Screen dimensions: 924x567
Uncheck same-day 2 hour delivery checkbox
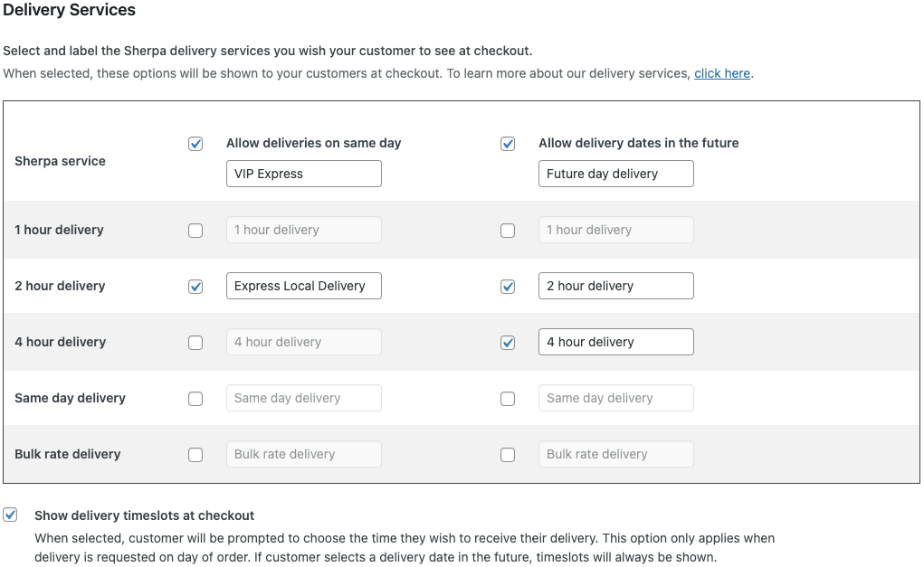tap(195, 287)
